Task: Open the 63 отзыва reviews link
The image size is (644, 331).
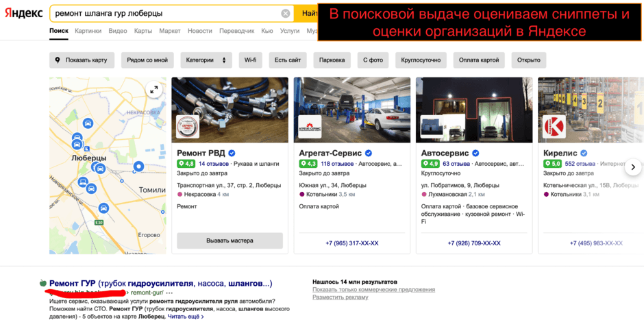Action: [x=456, y=164]
